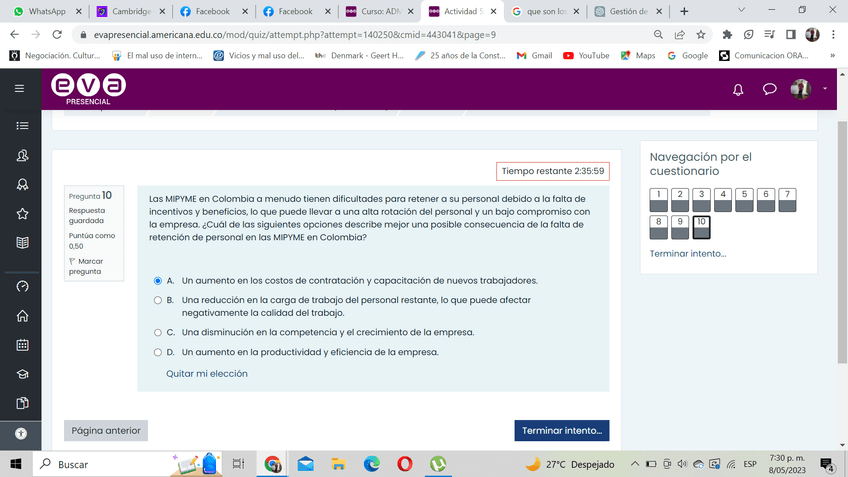The image size is (848, 477).
Task: Expand the user profile menu arrow
Action: pos(825,89)
